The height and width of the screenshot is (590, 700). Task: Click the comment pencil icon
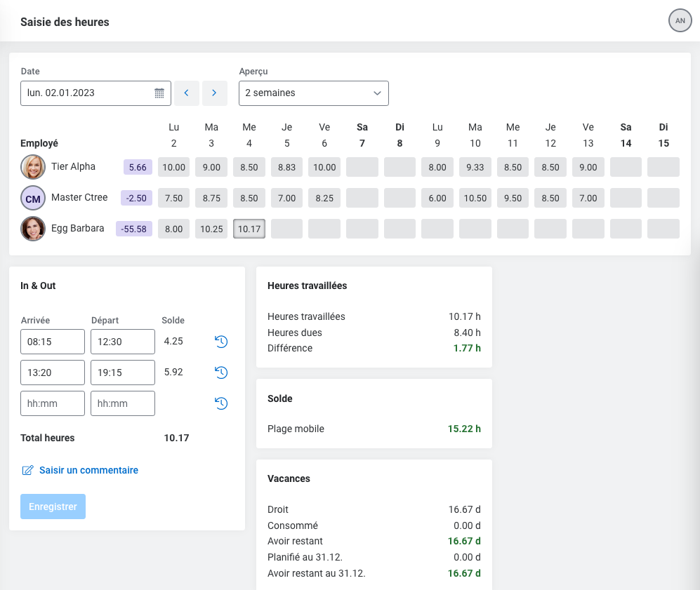pyautogui.click(x=28, y=470)
